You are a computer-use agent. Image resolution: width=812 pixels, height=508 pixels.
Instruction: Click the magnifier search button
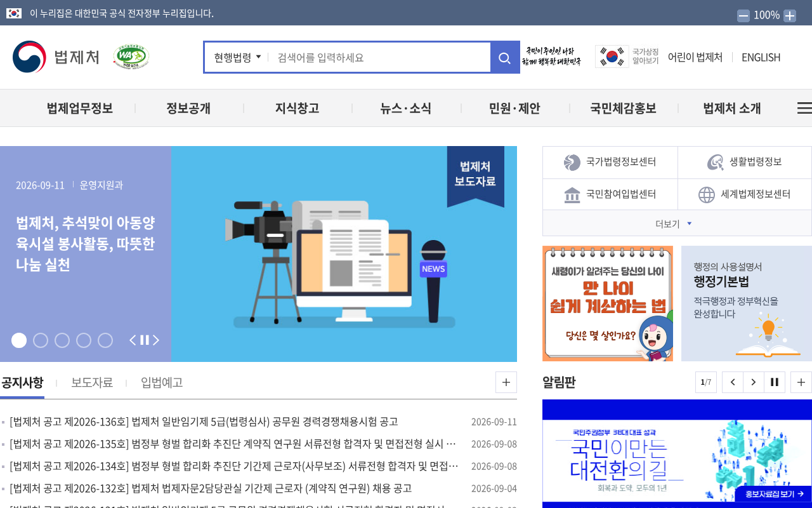tap(504, 58)
